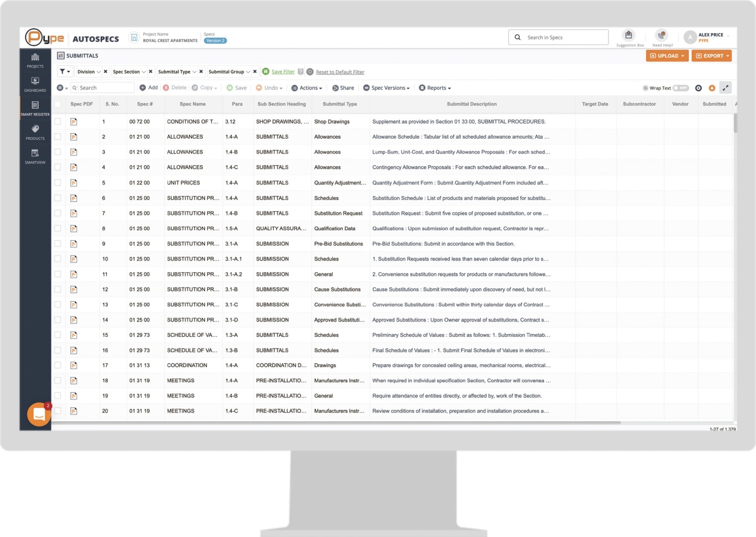The width and height of the screenshot is (756, 537).
Task: Click the expand fullscreen arrows icon
Action: [725, 88]
